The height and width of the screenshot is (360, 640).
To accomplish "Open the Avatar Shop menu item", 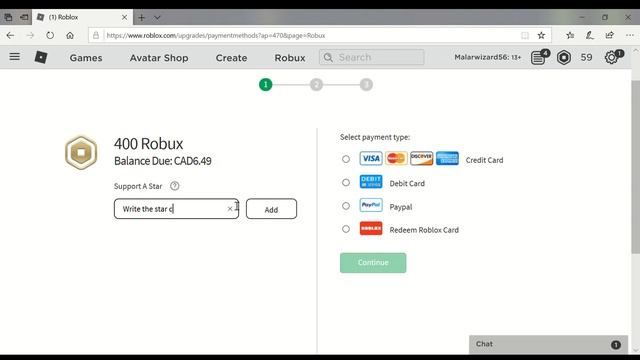I will [x=159, y=58].
